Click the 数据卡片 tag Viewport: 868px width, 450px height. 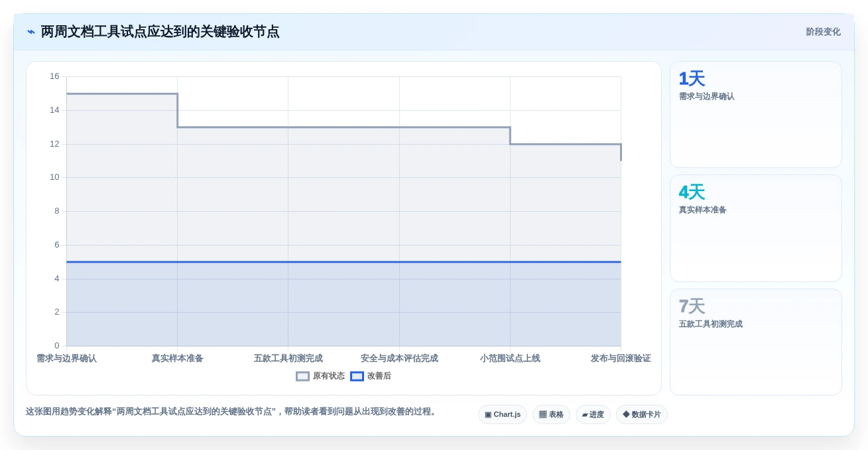coord(641,414)
